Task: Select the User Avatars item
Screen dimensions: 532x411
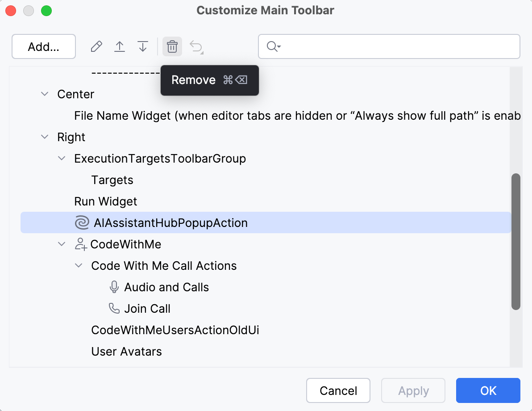Action: pos(126,352)
